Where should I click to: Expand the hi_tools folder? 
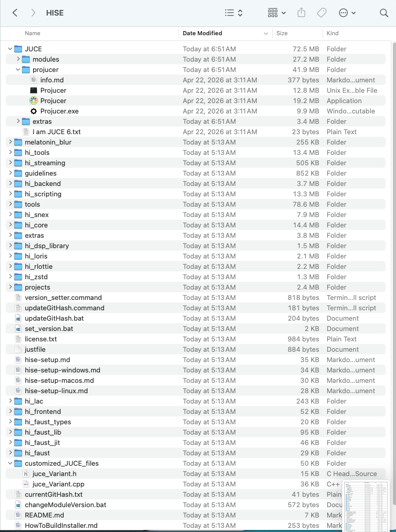point(10,152)
